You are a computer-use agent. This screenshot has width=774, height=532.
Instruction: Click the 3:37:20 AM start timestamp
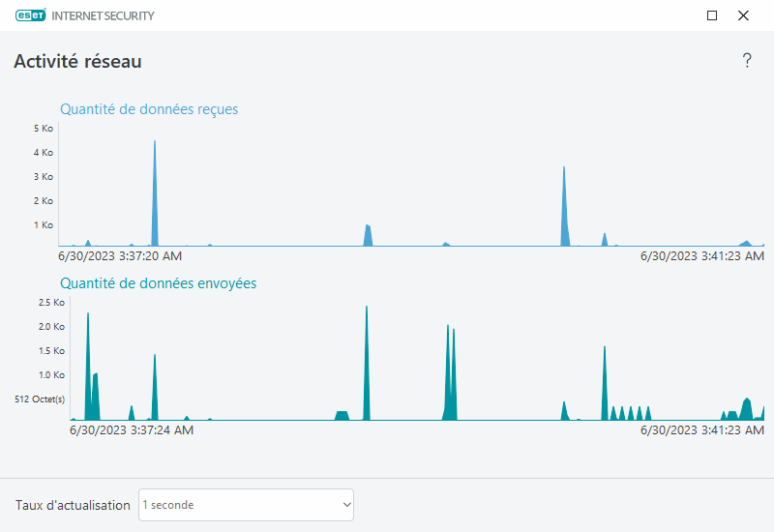120,256
